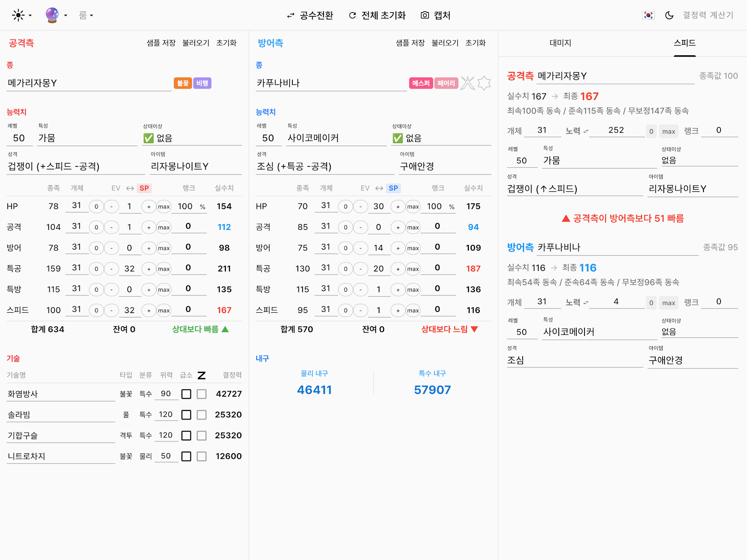This screenshot has height=560, width=747.
Task: Switch to the 대미지 tab
Action: (560, 43)
